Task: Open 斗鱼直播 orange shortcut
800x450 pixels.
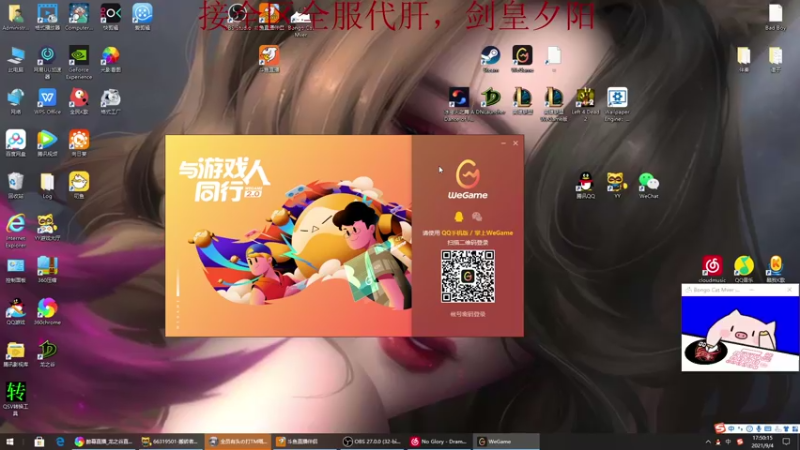Action: click(269, 59)
